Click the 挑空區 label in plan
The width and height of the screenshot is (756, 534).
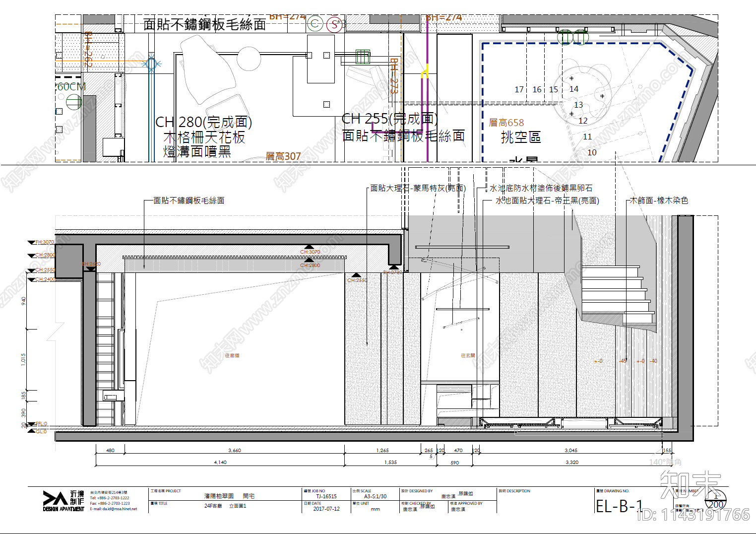pyautogui.click(x=521, y=137)
